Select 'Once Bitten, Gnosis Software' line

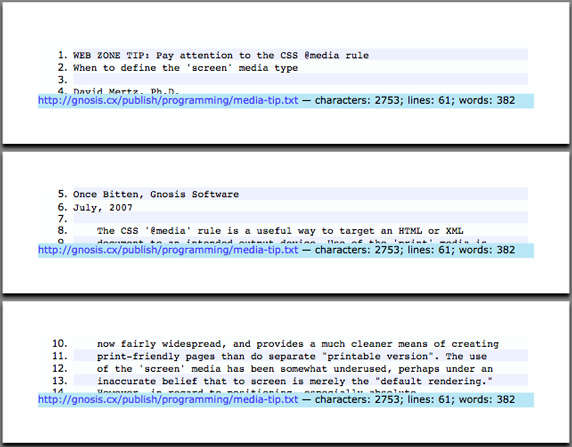156,194
